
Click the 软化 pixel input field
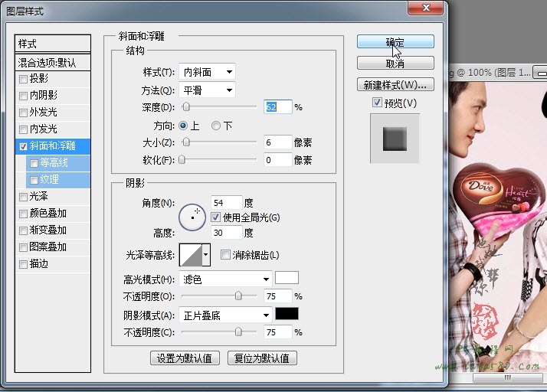[x=277, y=160]
